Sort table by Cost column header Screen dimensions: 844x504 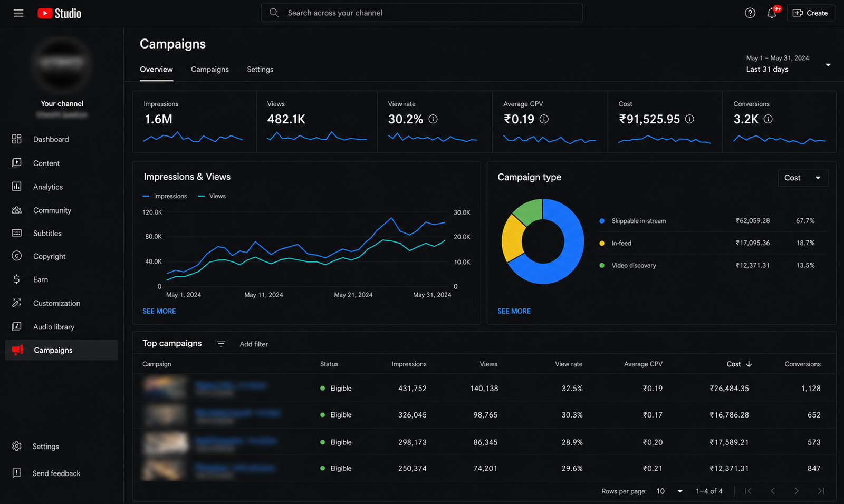click(x=739, y=364)
